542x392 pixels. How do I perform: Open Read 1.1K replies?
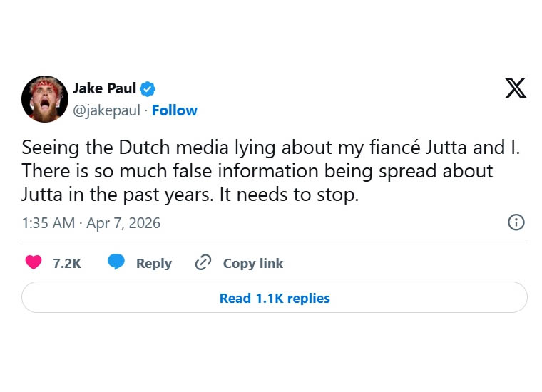[x=275, y=298]
